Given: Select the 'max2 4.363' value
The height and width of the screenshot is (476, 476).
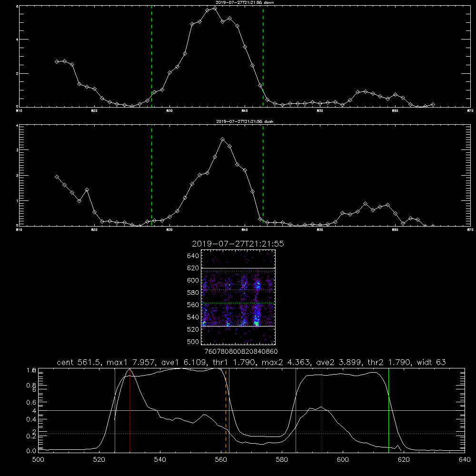Looking at the screenshot, I should [286, 362].
